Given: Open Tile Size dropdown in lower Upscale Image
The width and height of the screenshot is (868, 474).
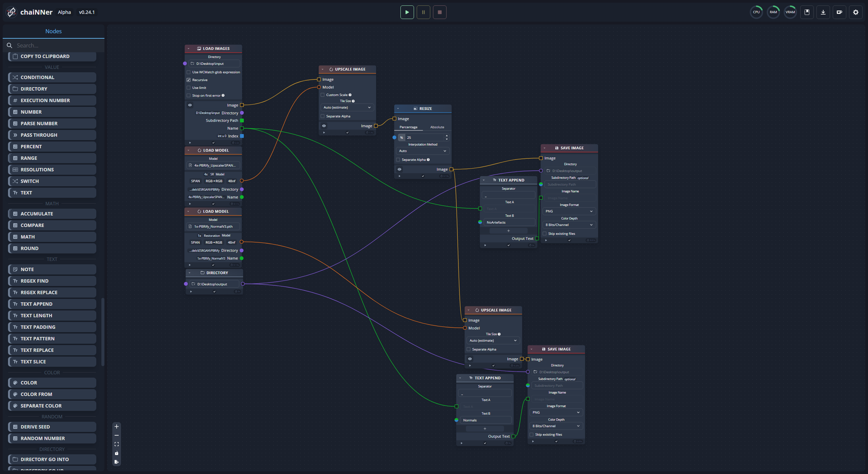Looking at the screenshot, I should coord(493,341).
